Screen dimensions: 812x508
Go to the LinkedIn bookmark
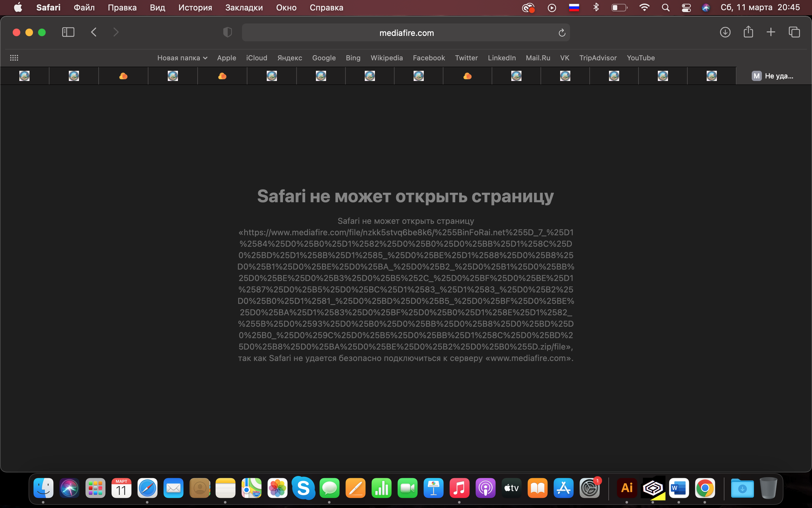pyautogui.click(x=501, y=58)
